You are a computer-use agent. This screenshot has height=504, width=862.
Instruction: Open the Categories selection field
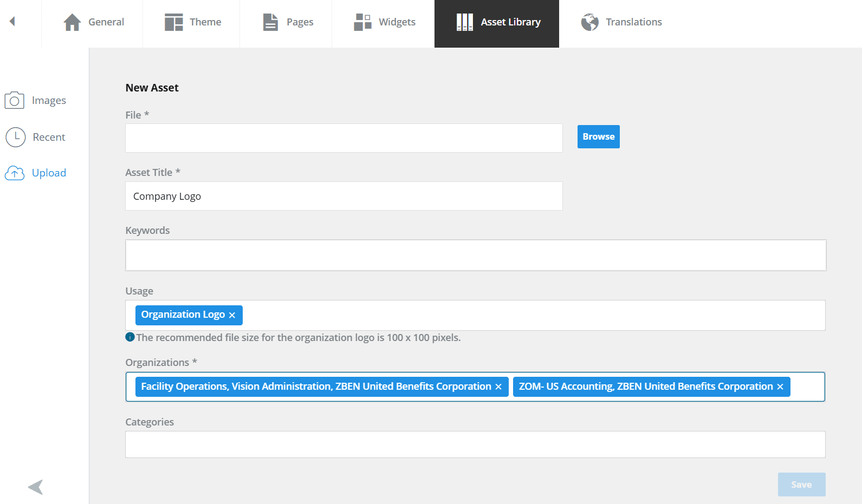pyautogui.click(x=475, y=444)
